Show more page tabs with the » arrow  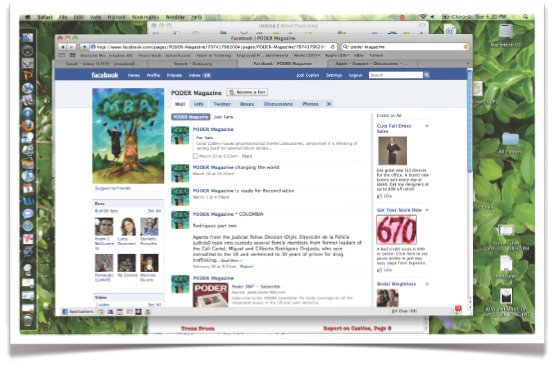tap(329, 104)
